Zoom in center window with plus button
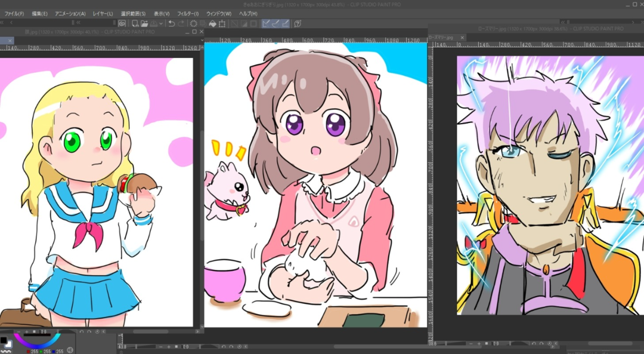 tap(169, 347)
